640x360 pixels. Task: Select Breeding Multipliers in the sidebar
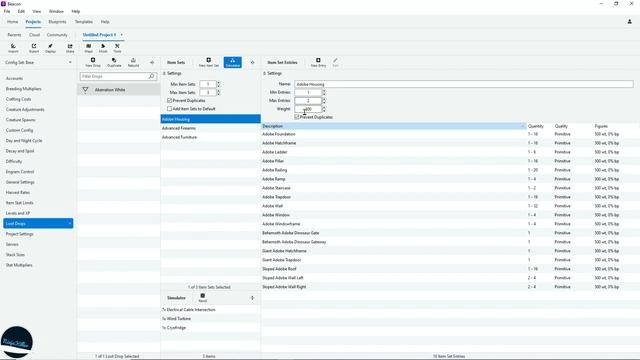(38, 89)
